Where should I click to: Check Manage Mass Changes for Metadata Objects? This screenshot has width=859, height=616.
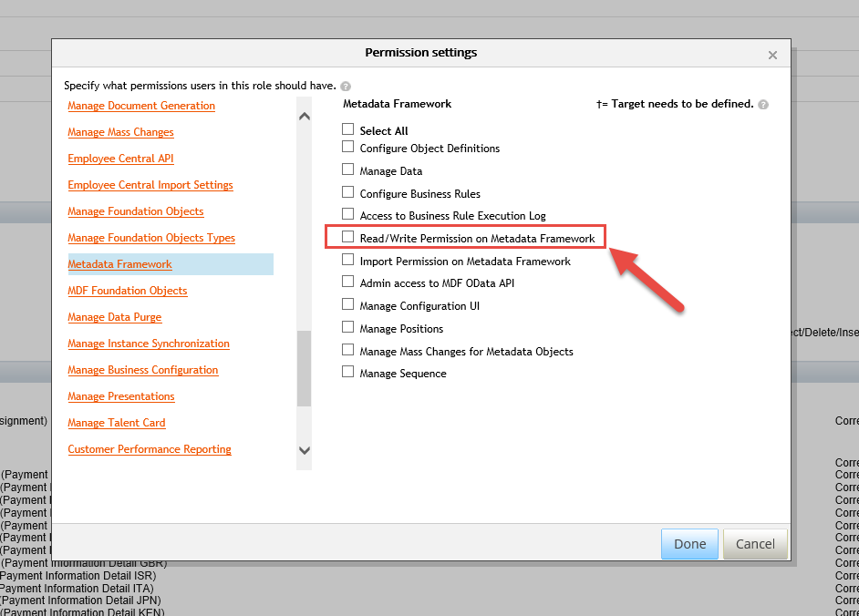[x=347, y=349]
